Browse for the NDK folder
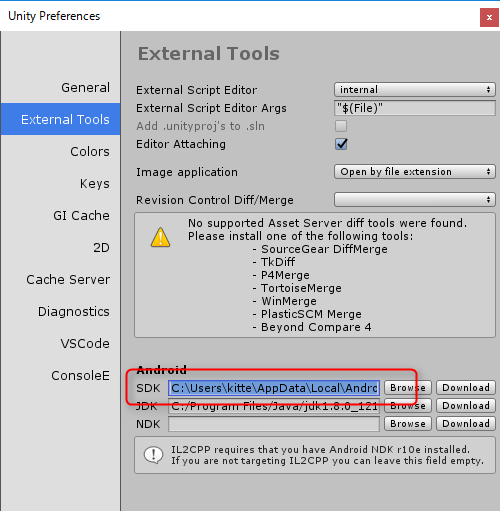The image size is (500, 511). [408, 424]
